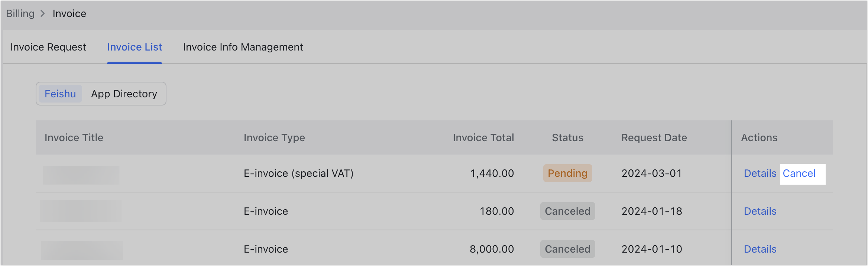The width and height of the screenshot is (868, 266).
Task: Click the Canceled badge on 2024-01-18 row
Action: (567, 211)
